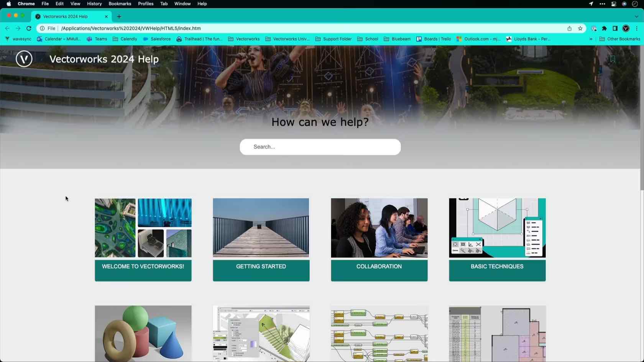
Task: Click the help Search... field
Action: [x=320, y=147]
